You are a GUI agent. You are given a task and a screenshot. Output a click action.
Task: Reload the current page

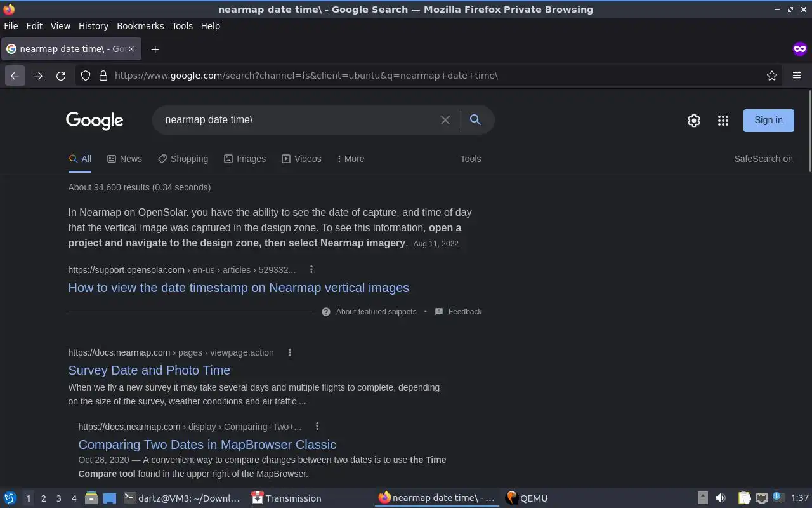(x=61, y=76)
